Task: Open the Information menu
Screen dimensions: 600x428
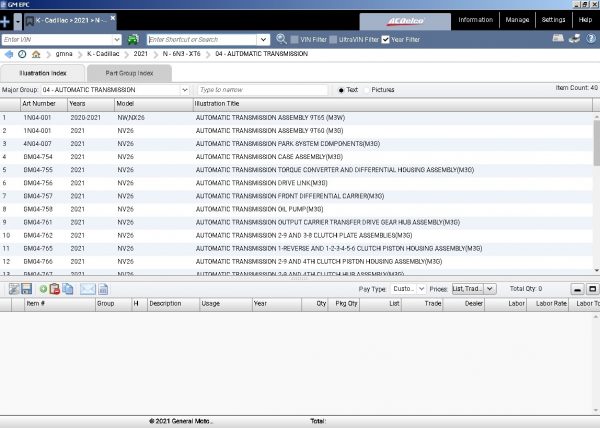Action: [475, 20]
